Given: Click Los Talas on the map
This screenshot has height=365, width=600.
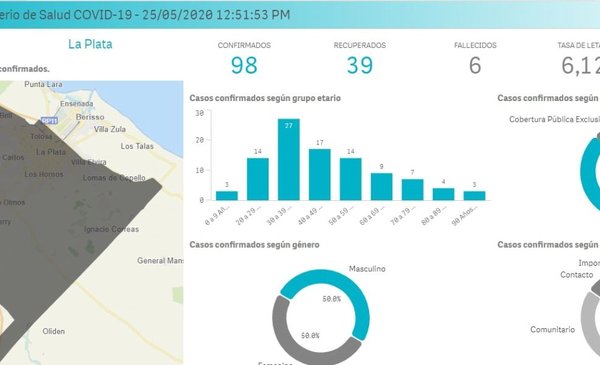Looking at the screenshot, I should click(x=137, y=146).
